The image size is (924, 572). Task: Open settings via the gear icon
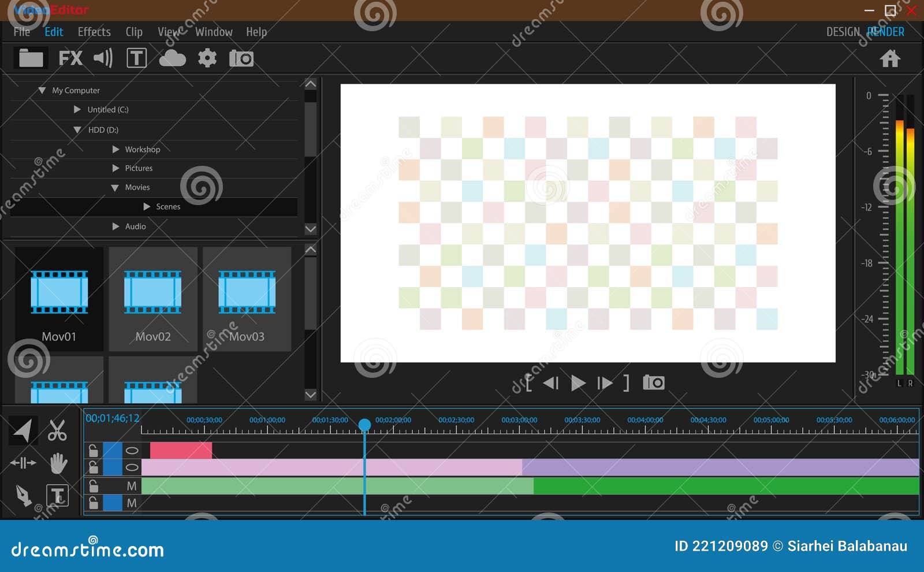click(207, 58)
